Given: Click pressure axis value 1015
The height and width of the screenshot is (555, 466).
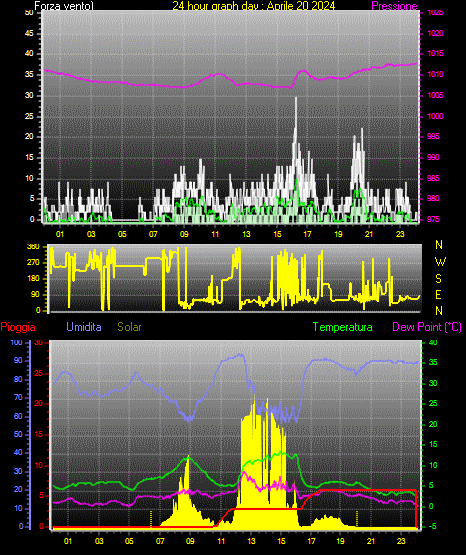Looking at the screenshot, I should 435,53.
